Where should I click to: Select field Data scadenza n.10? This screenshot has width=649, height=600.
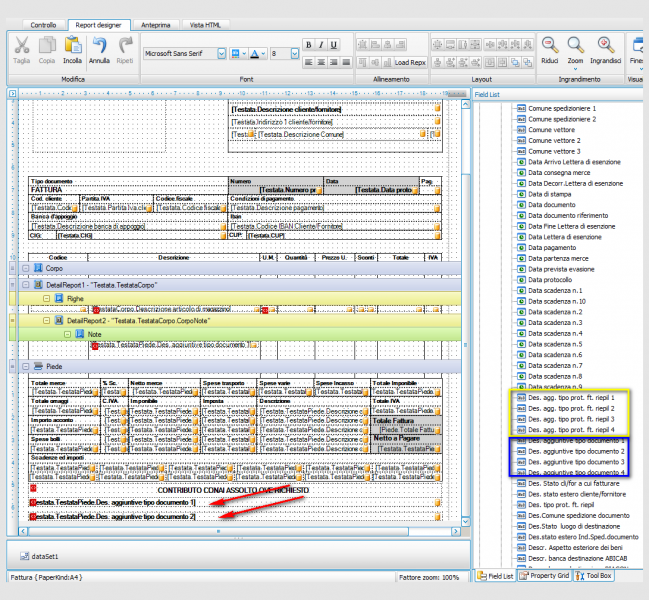pyautogui.click(x=557, y=302)
